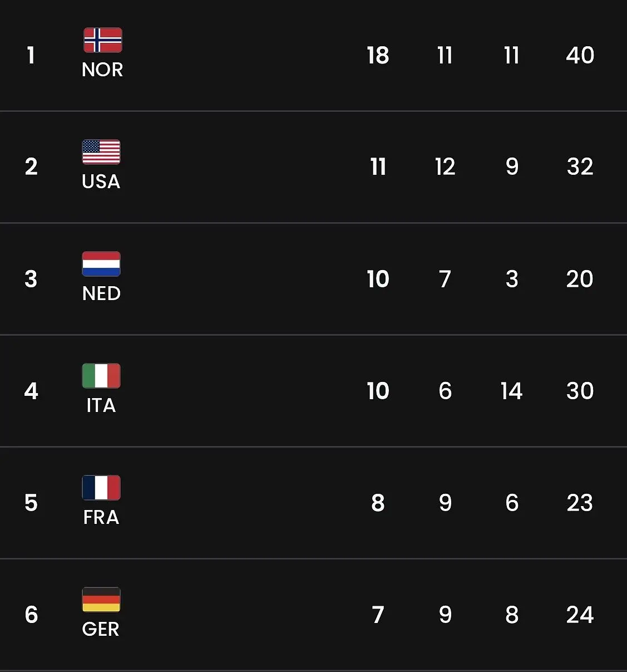Select Italy's bronze count of 14
The height and width of the screenshot is (672, 627).
point(511,391)
